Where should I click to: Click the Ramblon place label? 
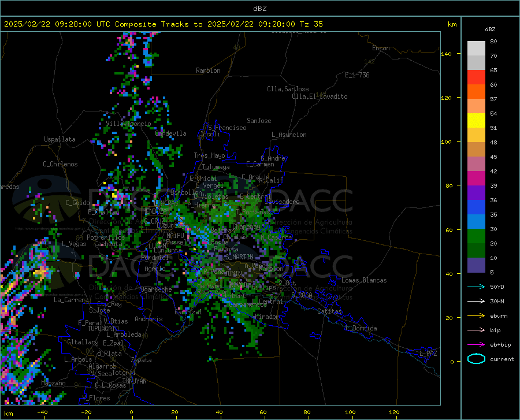click(208, 70)
